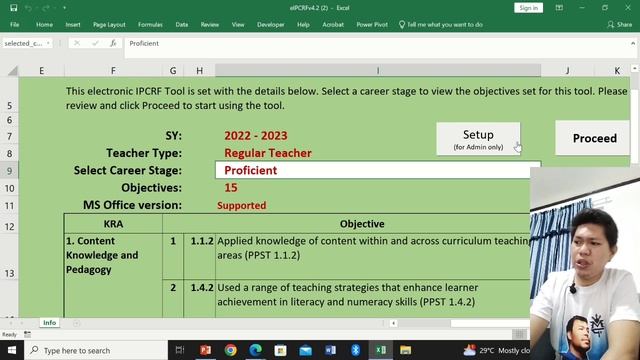640x360 pixels.
Task: Open Task View from the taskbar
Action: [180, 350]
